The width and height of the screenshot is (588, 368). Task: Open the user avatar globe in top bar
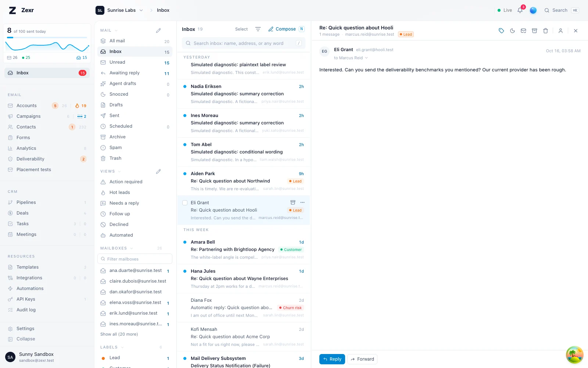click(x=533, y=10)
